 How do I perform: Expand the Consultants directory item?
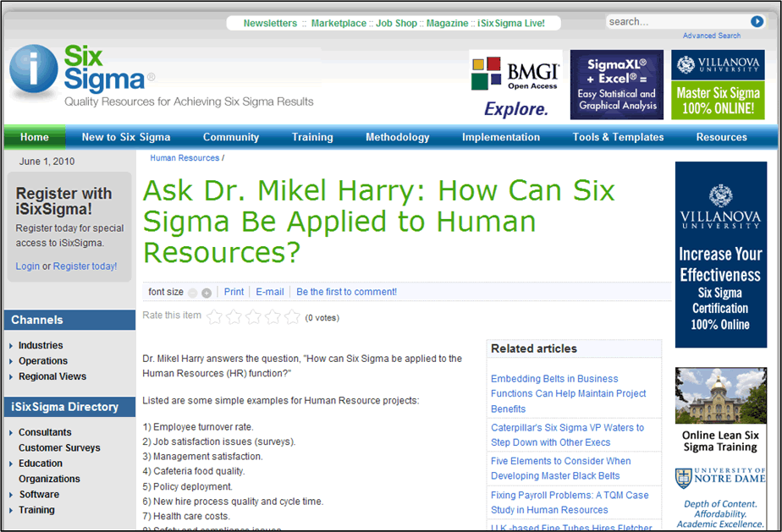(x=45, y=432)
